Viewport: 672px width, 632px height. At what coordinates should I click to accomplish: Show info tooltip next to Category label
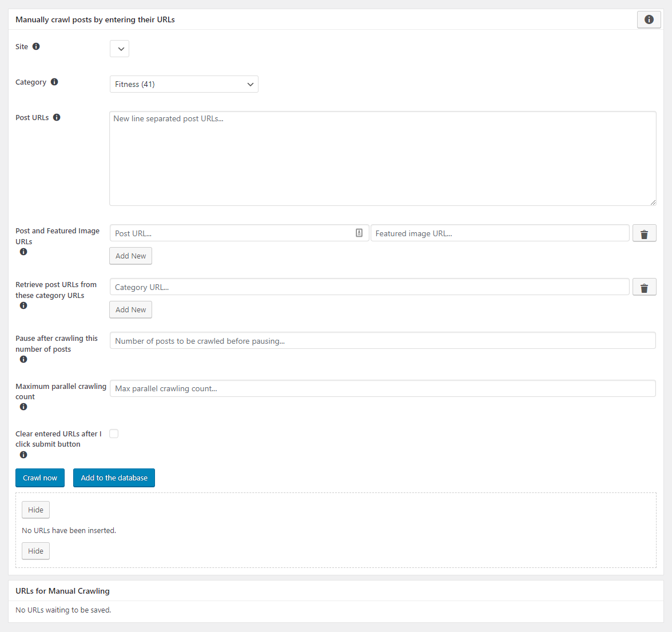coord(54,82)
